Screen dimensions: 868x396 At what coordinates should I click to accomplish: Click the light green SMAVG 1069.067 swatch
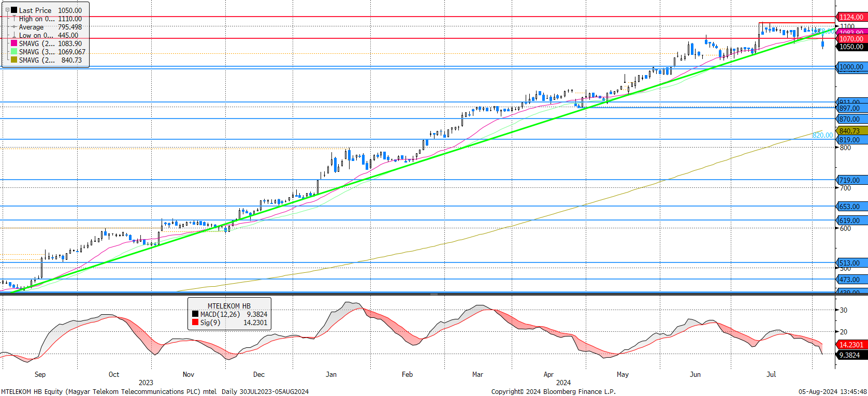[x=14, y=52]
